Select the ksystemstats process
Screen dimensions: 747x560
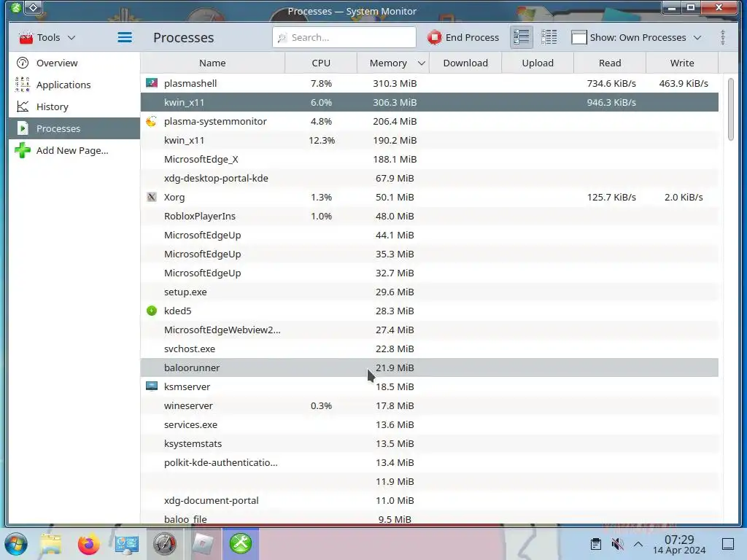pyautogui.click(x=429, y=444)
